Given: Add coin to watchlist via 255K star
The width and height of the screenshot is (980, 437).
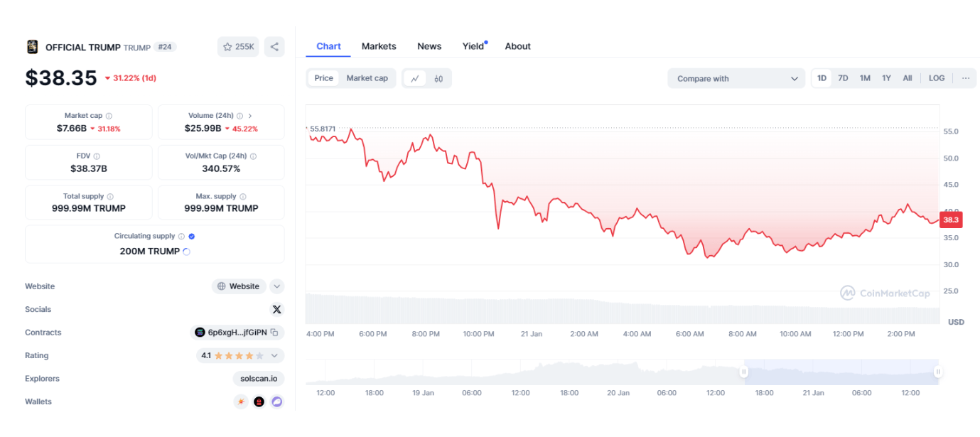Looking at the screenshot, I should click(238, 47).
